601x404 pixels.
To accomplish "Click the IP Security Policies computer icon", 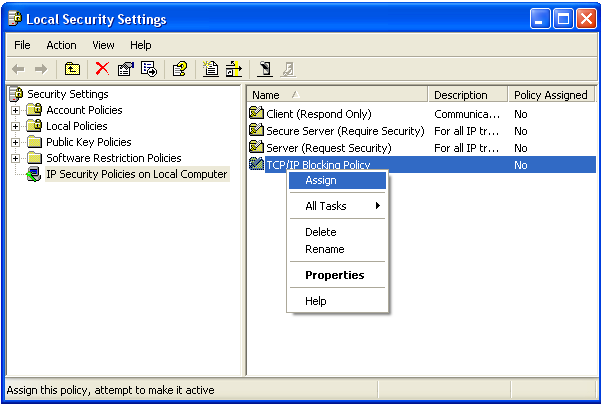I will point(34,174).
